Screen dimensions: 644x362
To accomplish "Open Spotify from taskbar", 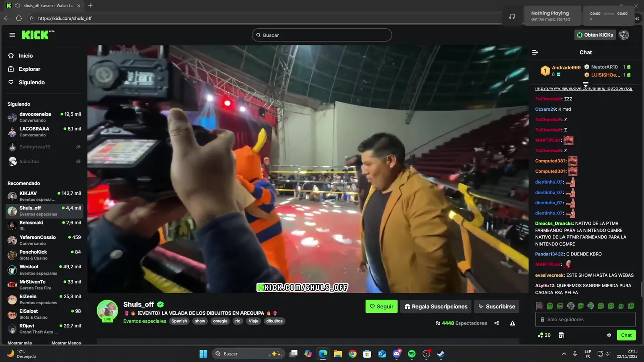I will click(x=411, y=354).
